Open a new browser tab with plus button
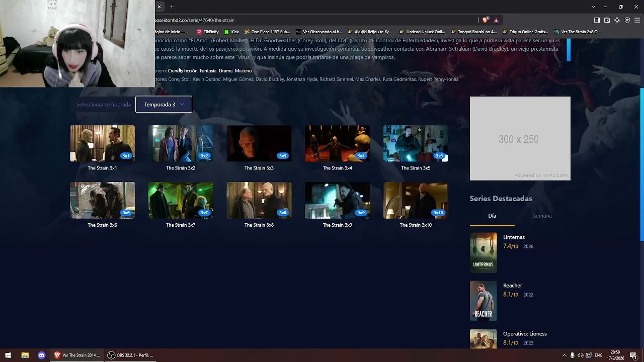Viewport: 644px width, 362px height. 172,7
